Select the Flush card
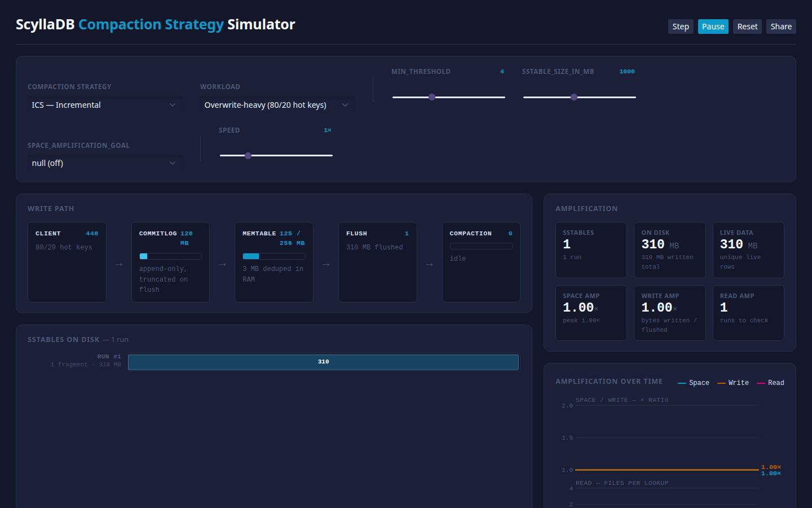Screen dimensions: 812x508 378,262
